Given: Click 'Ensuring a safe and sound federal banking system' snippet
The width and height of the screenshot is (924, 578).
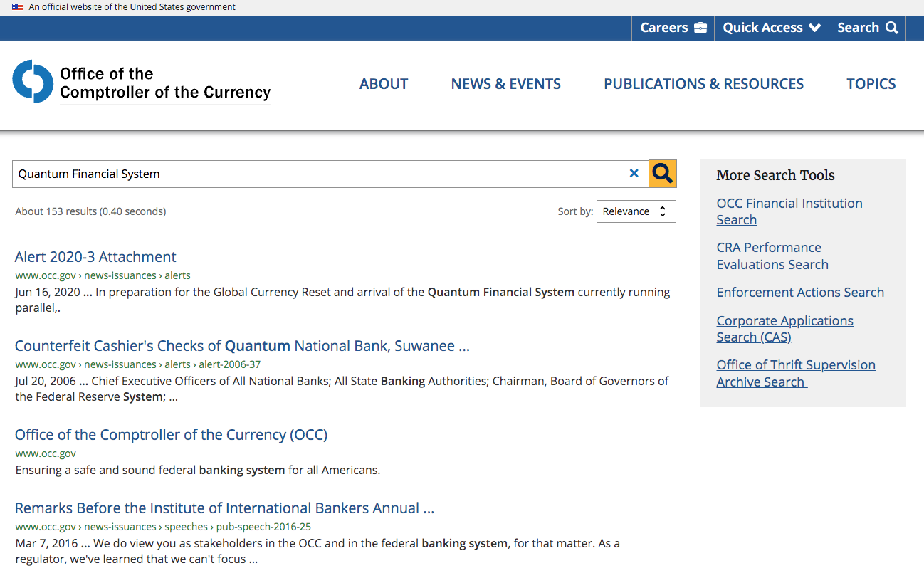Looking at the screenshot, I should click(x=198, y=470).
